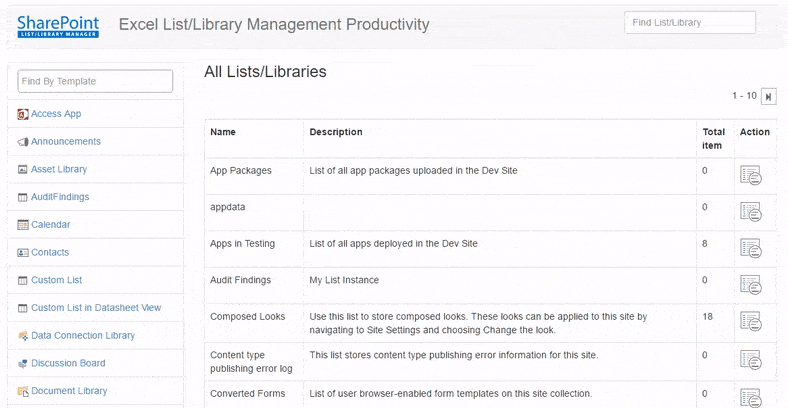Select the appdata list name
The image size is (788, 408).
click(228, 207)
